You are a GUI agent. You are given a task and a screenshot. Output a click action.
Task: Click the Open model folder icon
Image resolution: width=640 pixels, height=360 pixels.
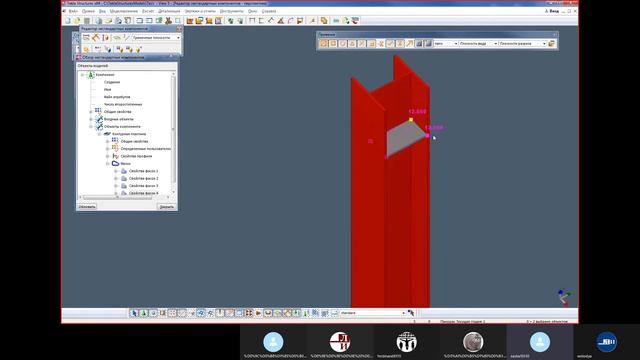(x=77, y=21)
